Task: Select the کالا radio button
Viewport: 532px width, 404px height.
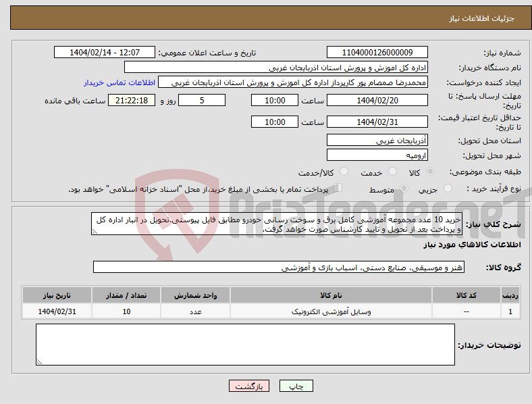Action: pyautogui.click(x=430, y=172)
